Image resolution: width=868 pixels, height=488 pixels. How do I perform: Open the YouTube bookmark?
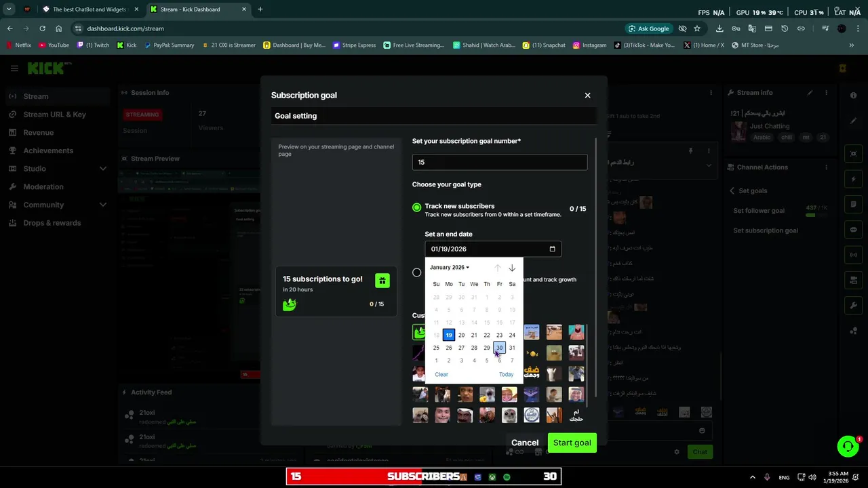click(54, 45)
